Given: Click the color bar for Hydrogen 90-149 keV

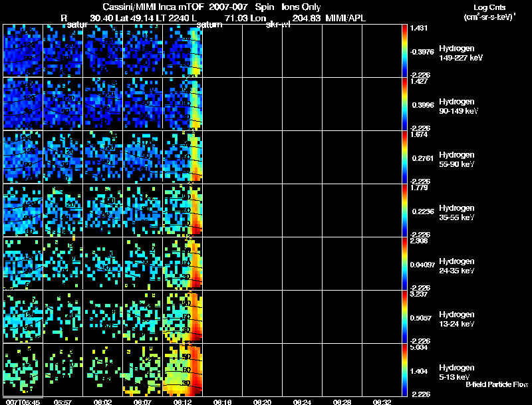Looking at the screenshot, I should [x=406, y=104].
